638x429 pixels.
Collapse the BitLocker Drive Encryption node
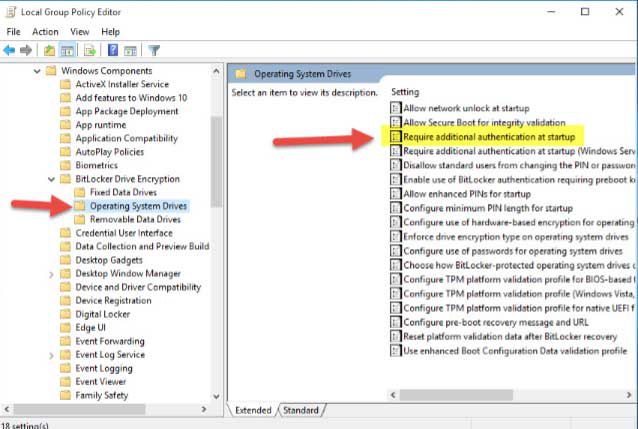(51, 178)
